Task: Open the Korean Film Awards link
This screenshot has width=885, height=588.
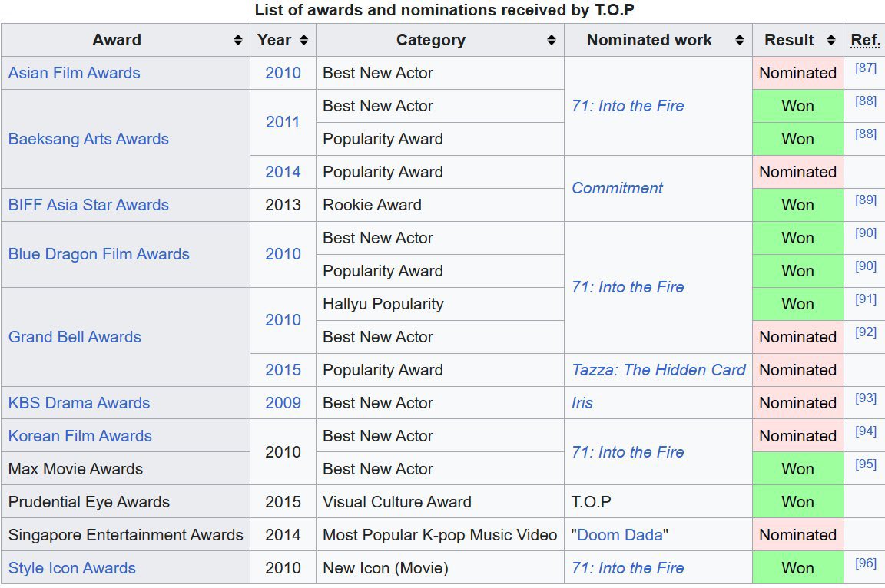Action: coord(80,436)
